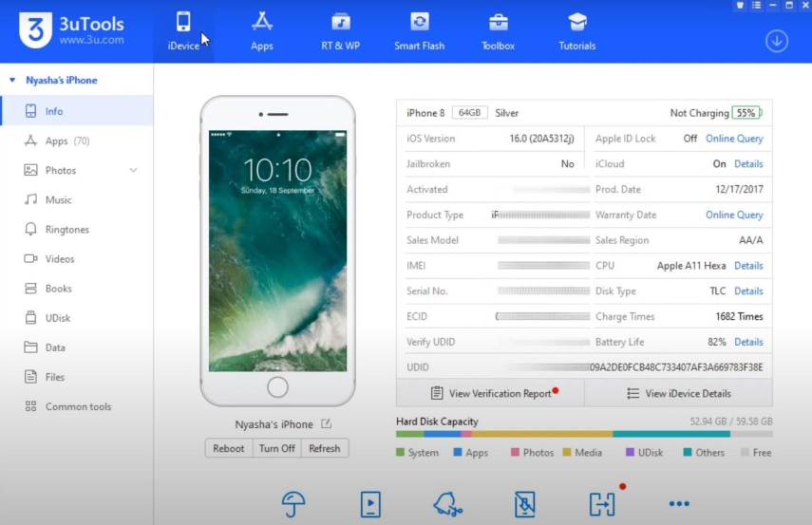Open the Apps tab in top bar
Viewport: 812px width, 525px height.
(x=261, y=31)
